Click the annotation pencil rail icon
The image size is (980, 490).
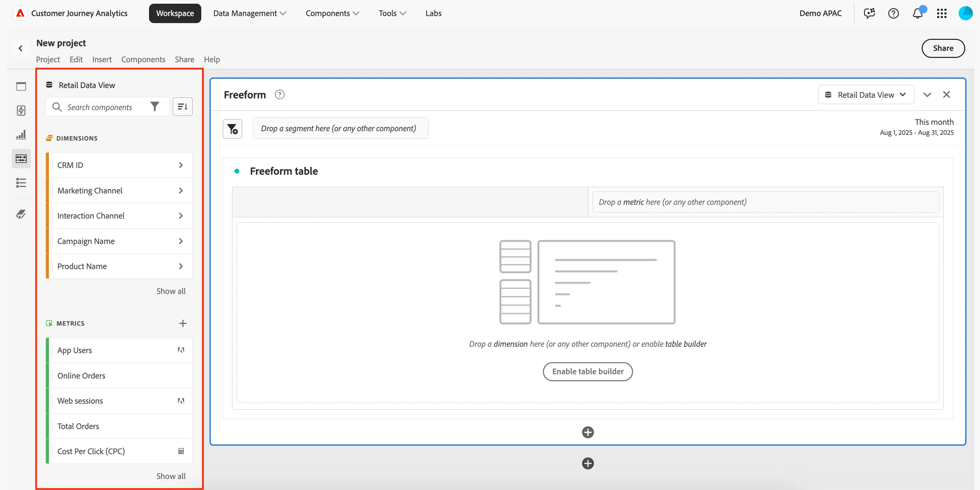(x=21, y=215)
